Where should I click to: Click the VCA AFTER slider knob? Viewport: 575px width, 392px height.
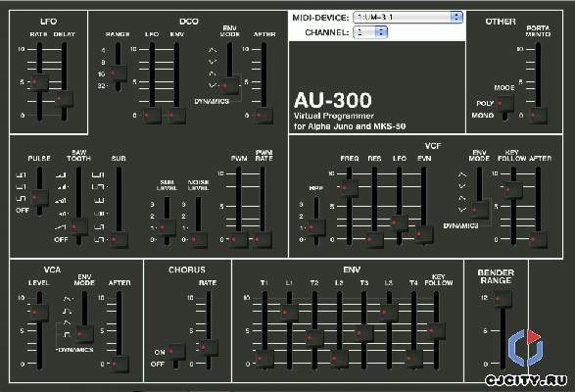tap(120, 365)
